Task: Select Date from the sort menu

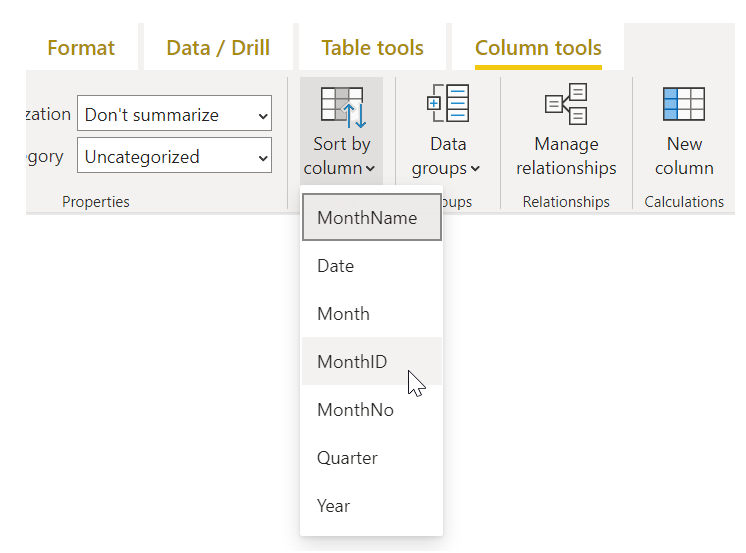Action: (336, 266)
